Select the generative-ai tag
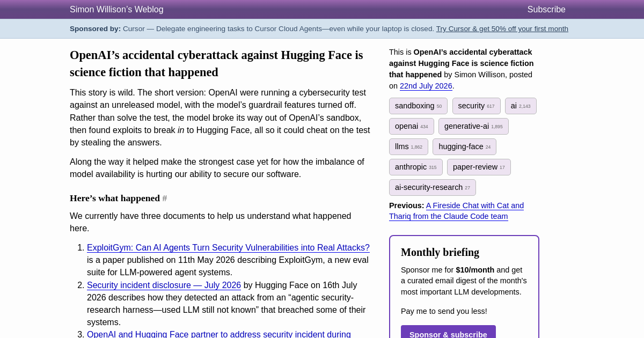The width and height of the screenshot is (644, 338). click(x=473, y=126)
